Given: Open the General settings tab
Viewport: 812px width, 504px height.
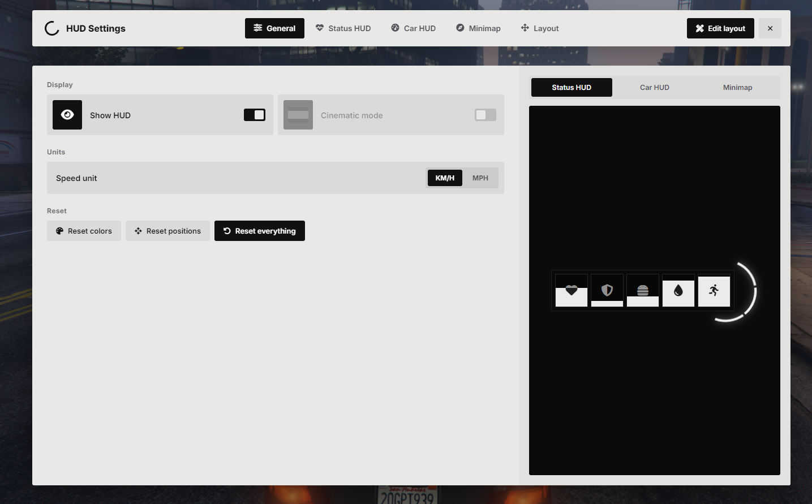Looking at the screenshot, I should click(274, 28).
